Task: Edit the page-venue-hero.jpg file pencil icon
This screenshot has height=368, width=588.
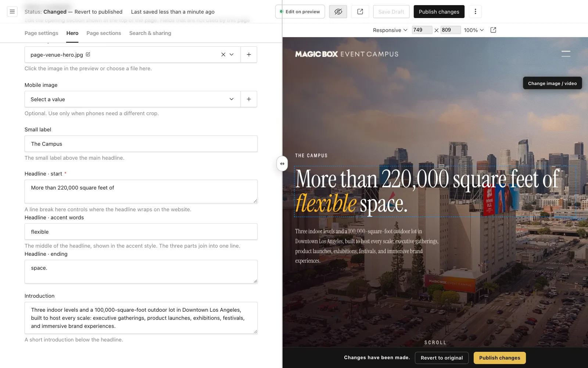Action: [x=88, y=54]
